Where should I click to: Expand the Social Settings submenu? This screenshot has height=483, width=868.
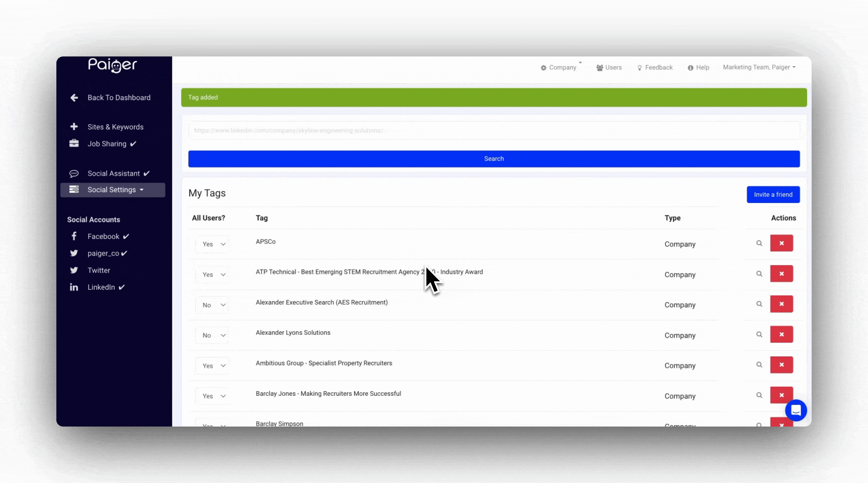pyautogui.click(x=113, y=190)
